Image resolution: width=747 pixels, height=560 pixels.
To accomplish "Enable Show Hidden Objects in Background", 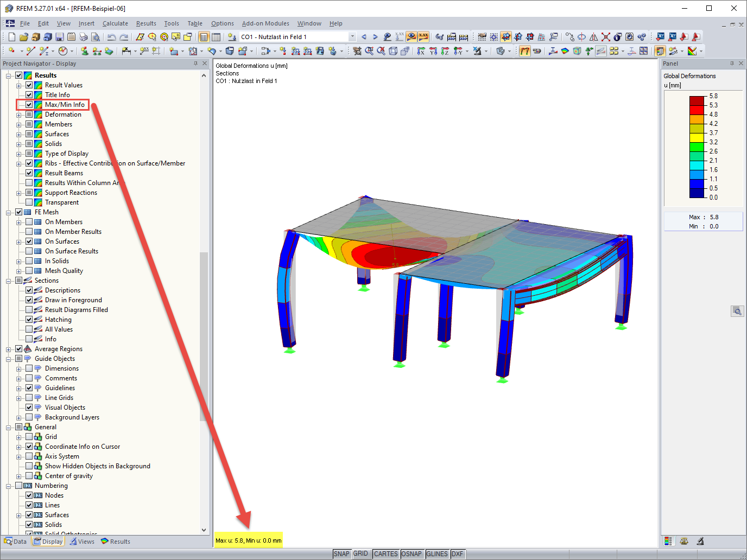I will coord(29,466).
